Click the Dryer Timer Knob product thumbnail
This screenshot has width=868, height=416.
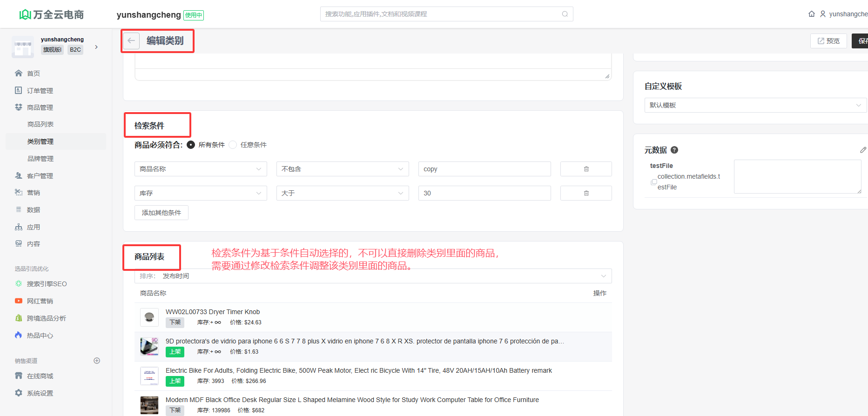[x=149, y=317]
